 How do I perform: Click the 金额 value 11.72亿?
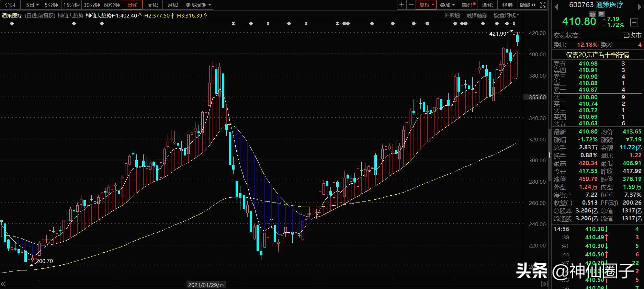[x=631, y=148]
